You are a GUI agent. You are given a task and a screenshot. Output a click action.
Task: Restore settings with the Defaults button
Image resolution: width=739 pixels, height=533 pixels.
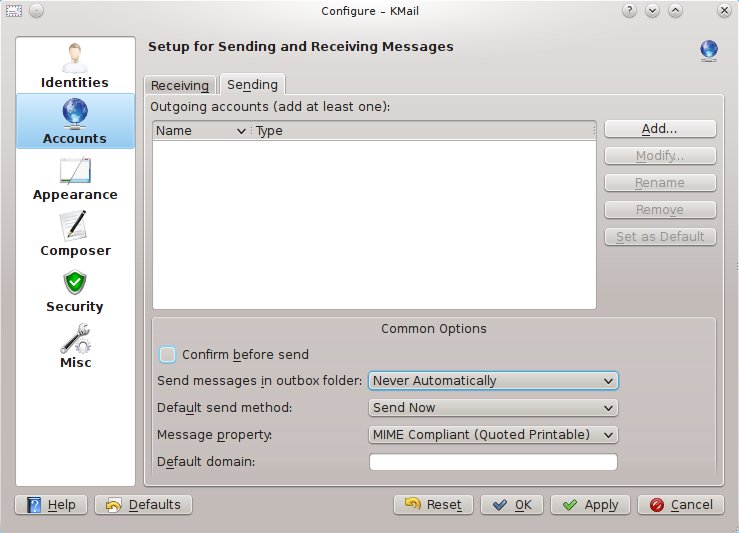coord(143,505)
